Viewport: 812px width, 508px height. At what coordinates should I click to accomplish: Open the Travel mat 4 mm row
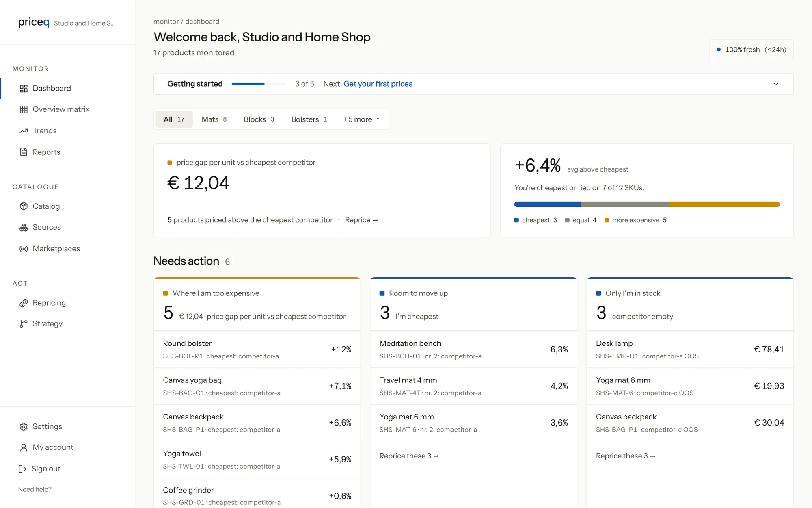pyautogui.click(x=473, y=386)
